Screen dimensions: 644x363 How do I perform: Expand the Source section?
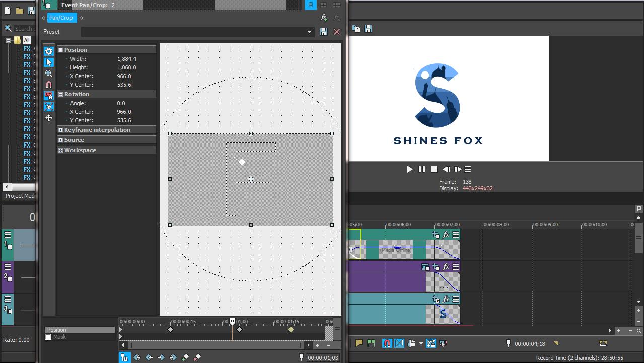(60, 140)
